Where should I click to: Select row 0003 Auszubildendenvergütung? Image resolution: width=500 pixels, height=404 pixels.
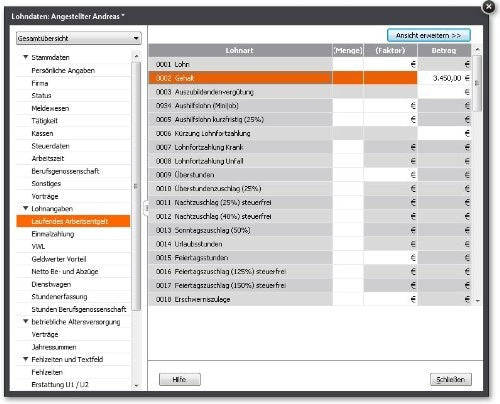tap(310, 92)
